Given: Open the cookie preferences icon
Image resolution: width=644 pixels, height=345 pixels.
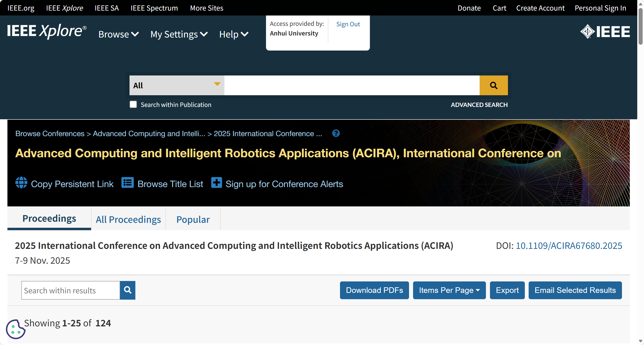Looking at the screenshot, I should click(16, 329).
